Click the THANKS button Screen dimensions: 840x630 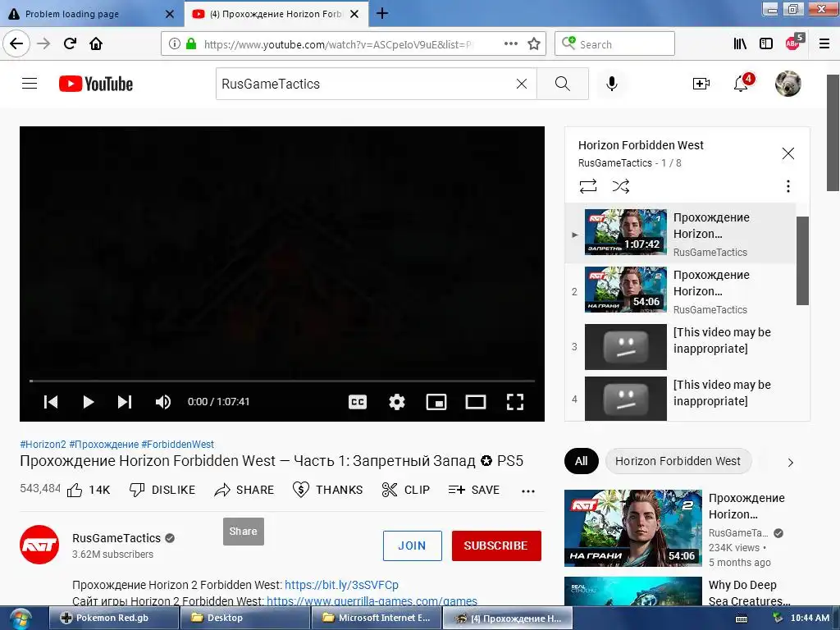coord(328,490)
